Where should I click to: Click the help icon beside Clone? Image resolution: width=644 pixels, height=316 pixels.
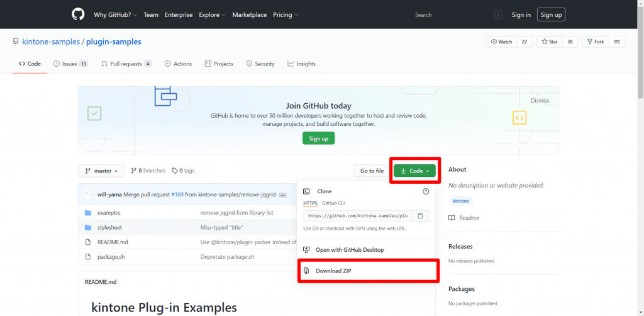(426, 191)
